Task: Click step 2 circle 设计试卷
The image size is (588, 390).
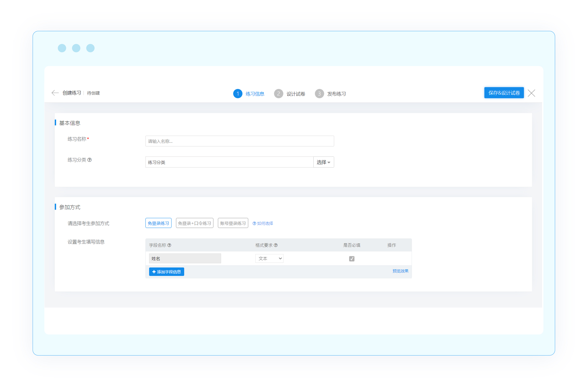Action: (278, 94)
